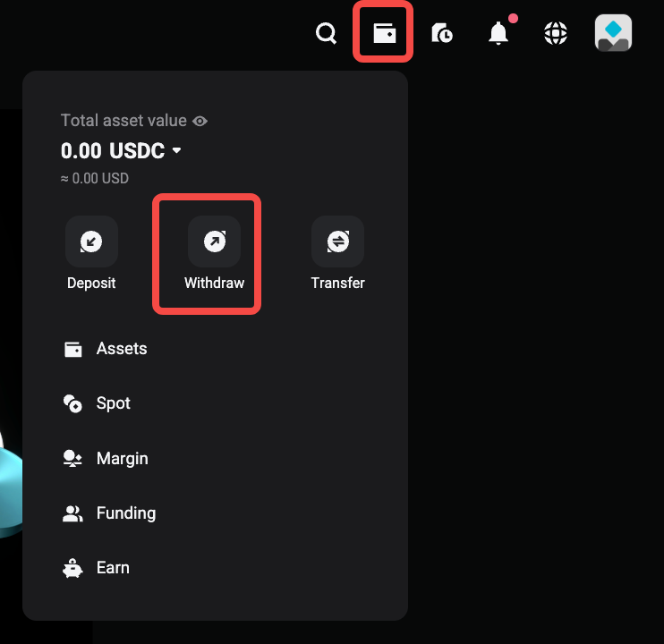Image resolution: width=664 pixels, height=644 pixels.
Task: Open the notifications bell
Action: 498,33
